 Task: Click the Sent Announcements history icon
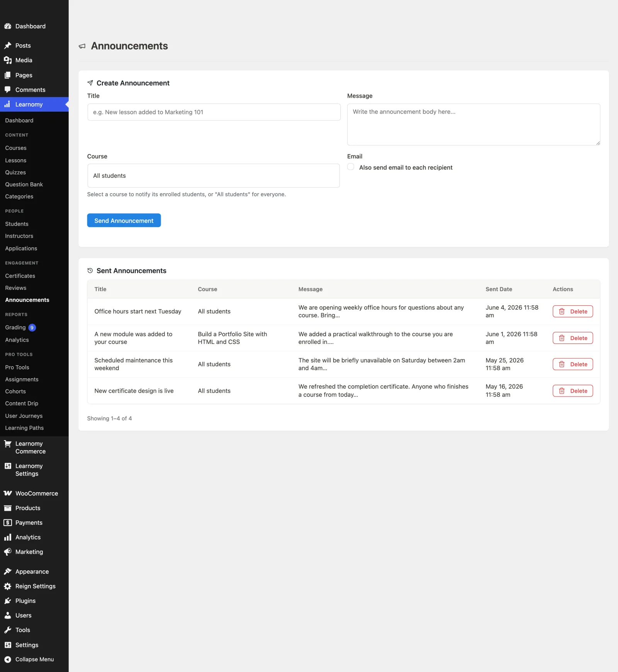point(90,271)
